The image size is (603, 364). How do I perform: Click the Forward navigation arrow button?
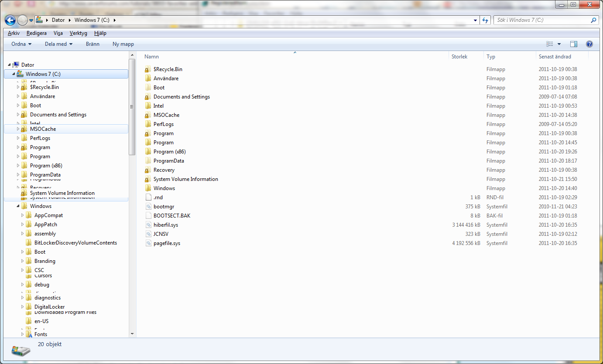tap(22, 20)
